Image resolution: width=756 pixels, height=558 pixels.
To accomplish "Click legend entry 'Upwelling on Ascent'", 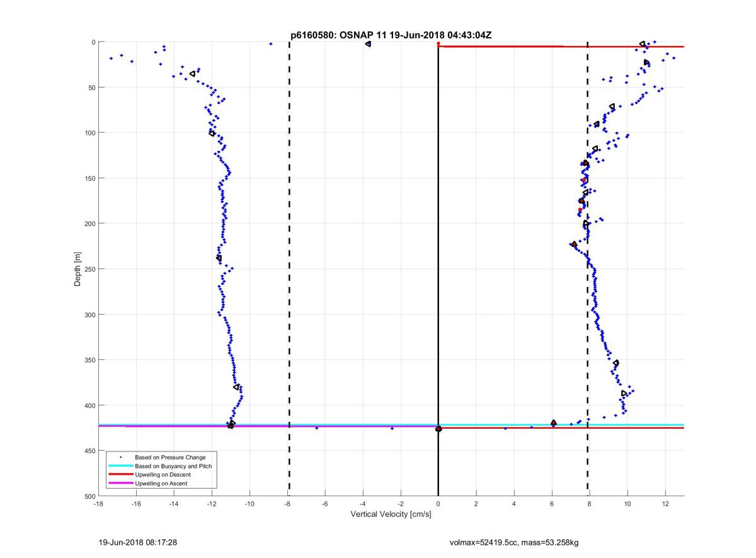I will [x=161, y=483].
